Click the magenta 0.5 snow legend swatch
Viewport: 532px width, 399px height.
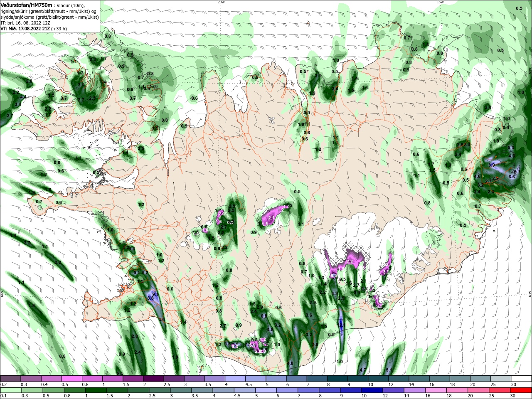click(x=72, y=379)
